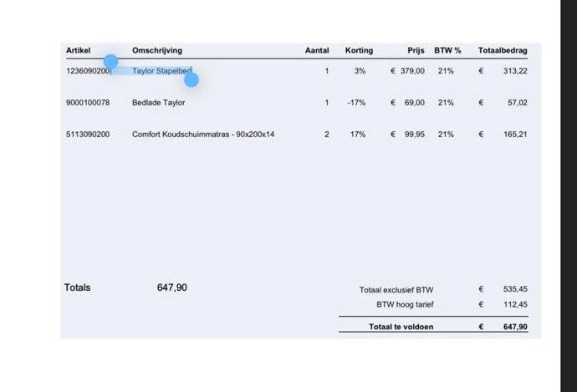Click the "Prijs" column header

click(x=416, y=50)
